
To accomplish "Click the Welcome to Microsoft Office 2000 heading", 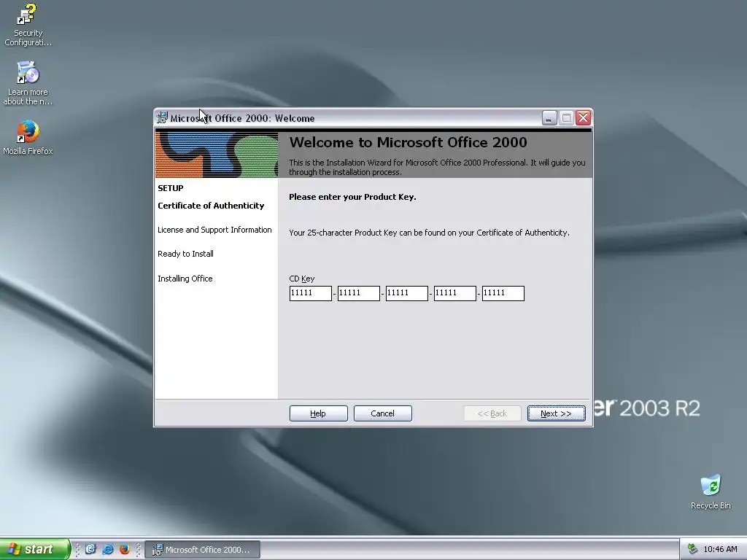I will click(408, 142).
